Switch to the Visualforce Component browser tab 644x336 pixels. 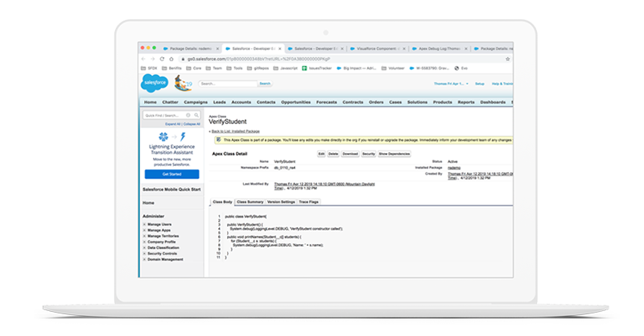377,48
